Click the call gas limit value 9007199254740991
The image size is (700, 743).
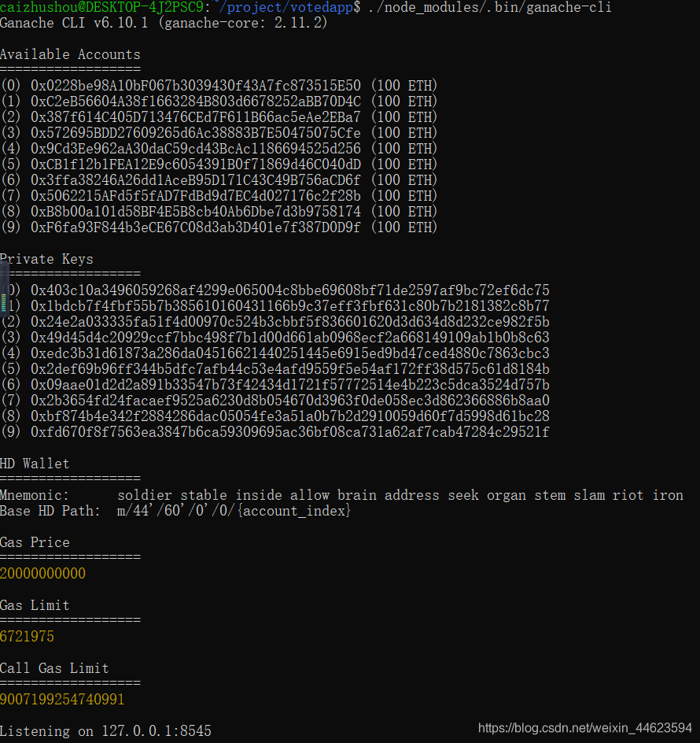click(x=62, y=700)
